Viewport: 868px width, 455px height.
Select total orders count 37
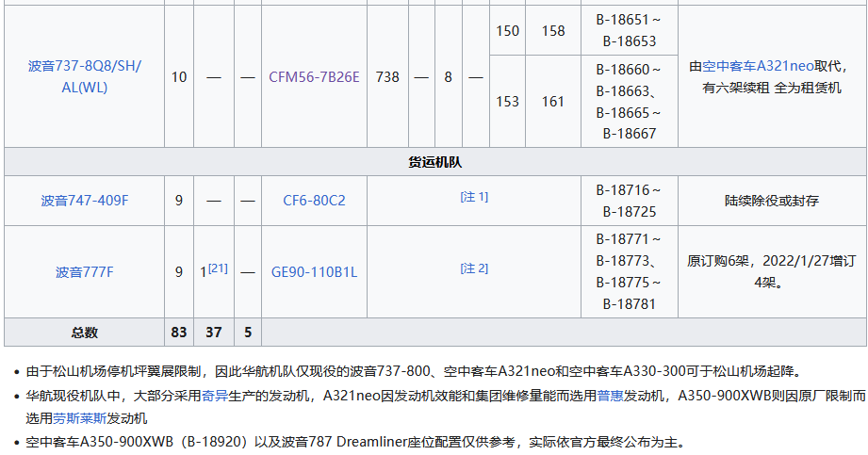point(214,333)
